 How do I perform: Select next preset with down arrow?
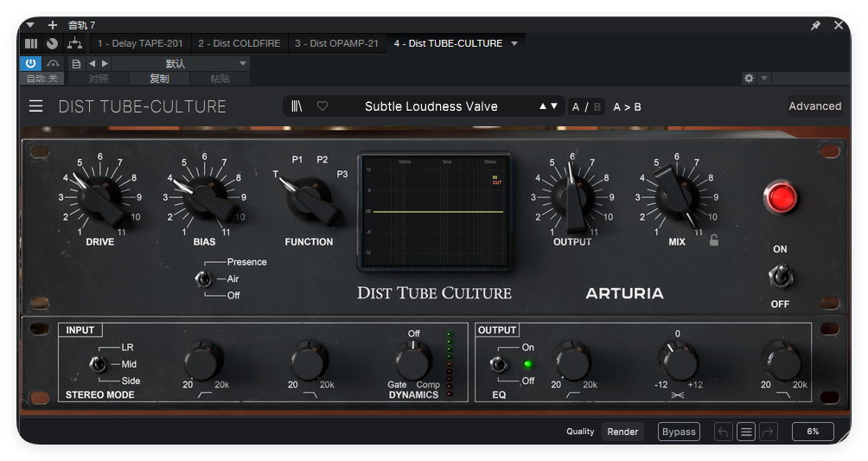pos(553,106)
